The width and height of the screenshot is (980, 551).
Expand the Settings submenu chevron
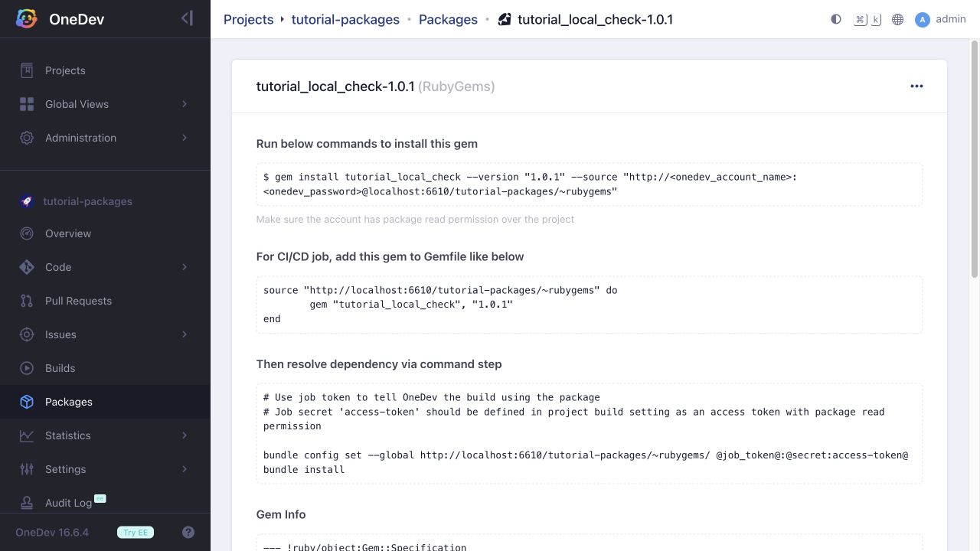[185, 469]
